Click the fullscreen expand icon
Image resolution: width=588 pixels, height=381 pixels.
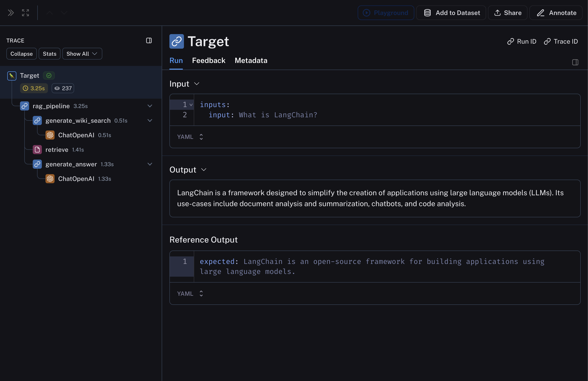coord(25,13)
